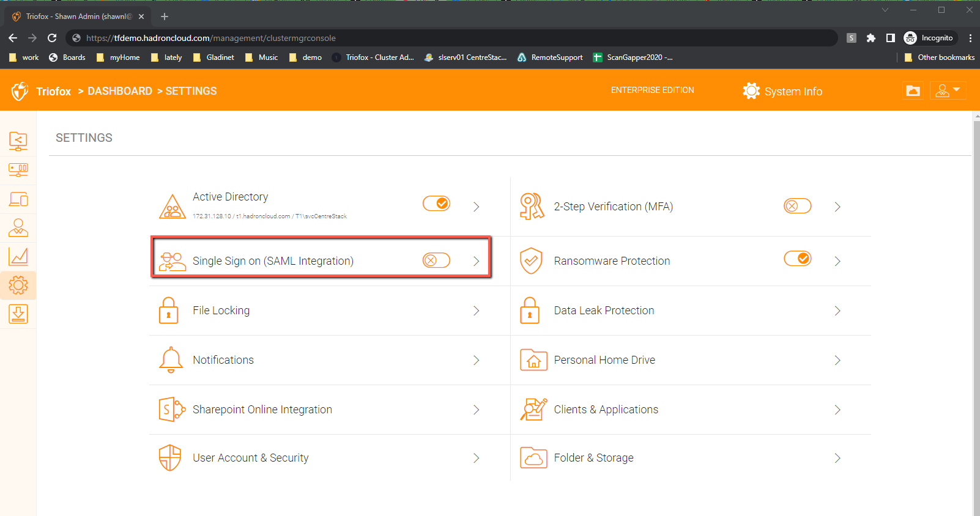The height and width of the screenshot is (516, 980).
Task: Expand the Active Directory row chevron
Action: tap(477, 207)
